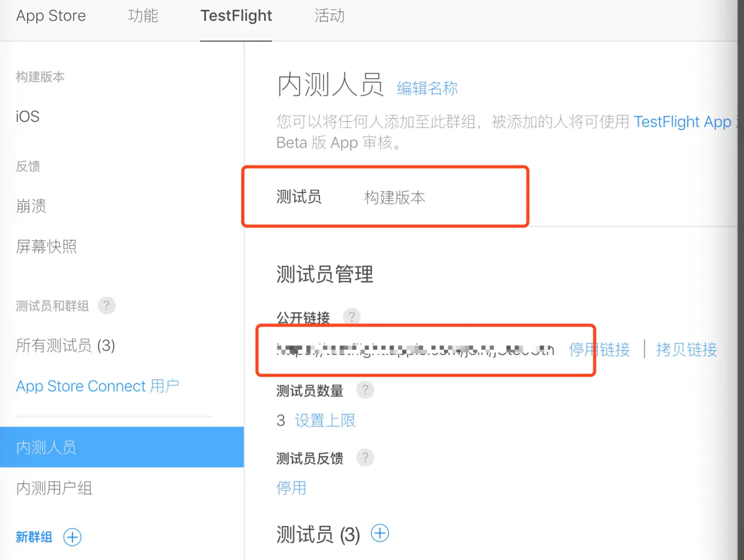Disable tester feedback with 停用
The width and height of the screenshot is (744, 560).
pos(291,488)
